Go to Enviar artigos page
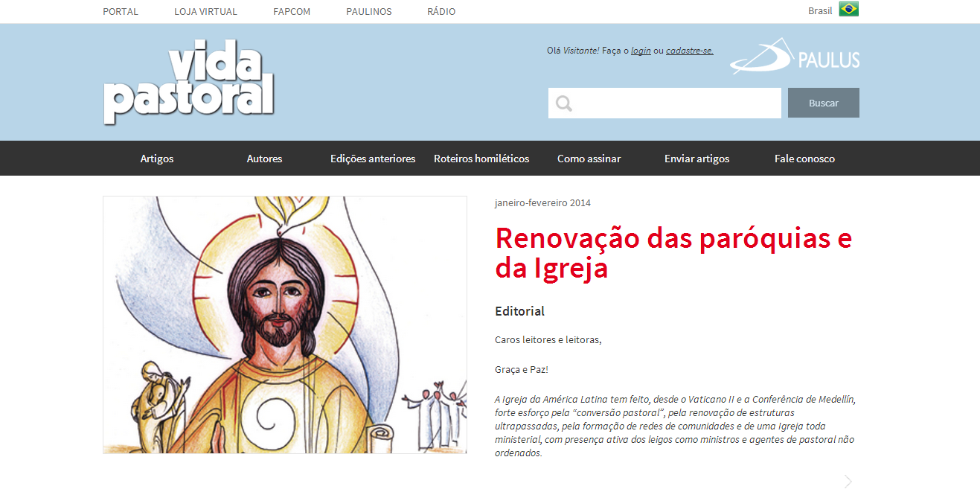This screenshot has height=489, width=980. pyautogui.click(x=696, y=159)
